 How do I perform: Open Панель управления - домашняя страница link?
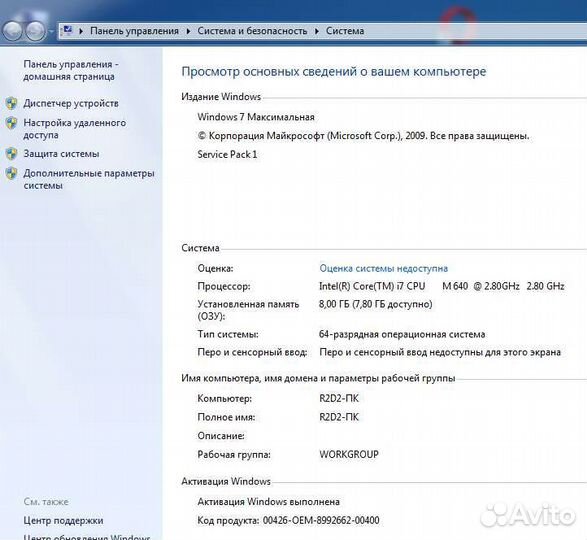[x=71, y=70]
